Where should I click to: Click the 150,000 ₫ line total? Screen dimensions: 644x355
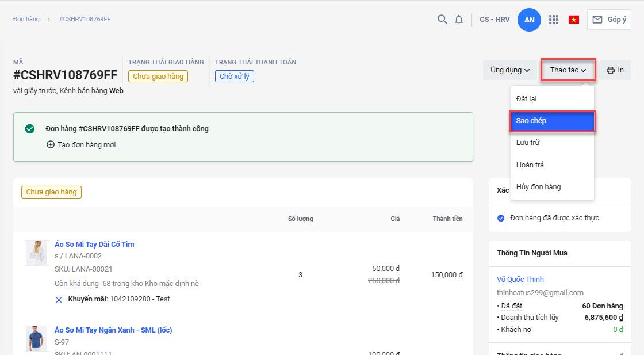[x=447, y=275]
